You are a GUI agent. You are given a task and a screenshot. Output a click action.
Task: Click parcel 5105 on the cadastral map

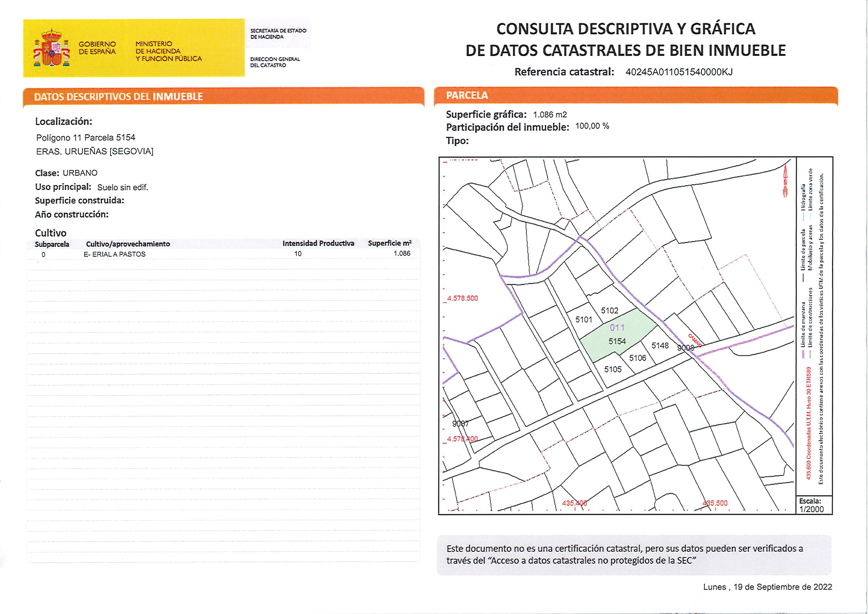[x=612, y=369]
